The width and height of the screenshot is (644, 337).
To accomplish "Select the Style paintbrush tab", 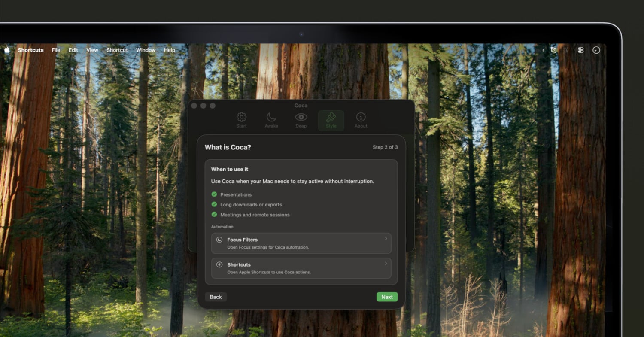I will pyautogui.click(x=331, y=121).
